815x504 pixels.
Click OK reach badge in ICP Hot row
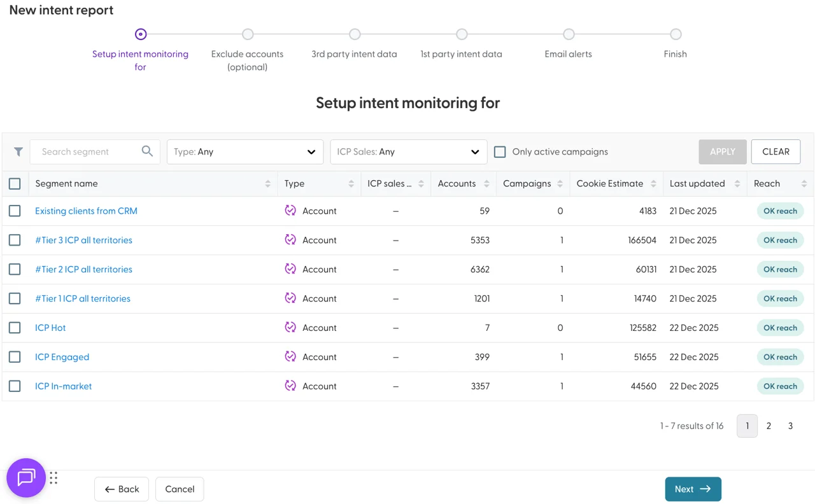[x=780, y=328]
